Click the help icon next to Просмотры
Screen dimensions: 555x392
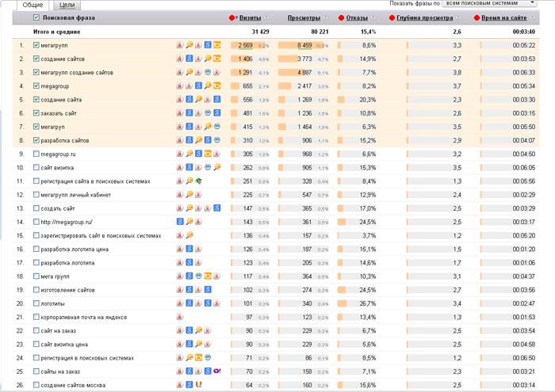tap(325, 17)
